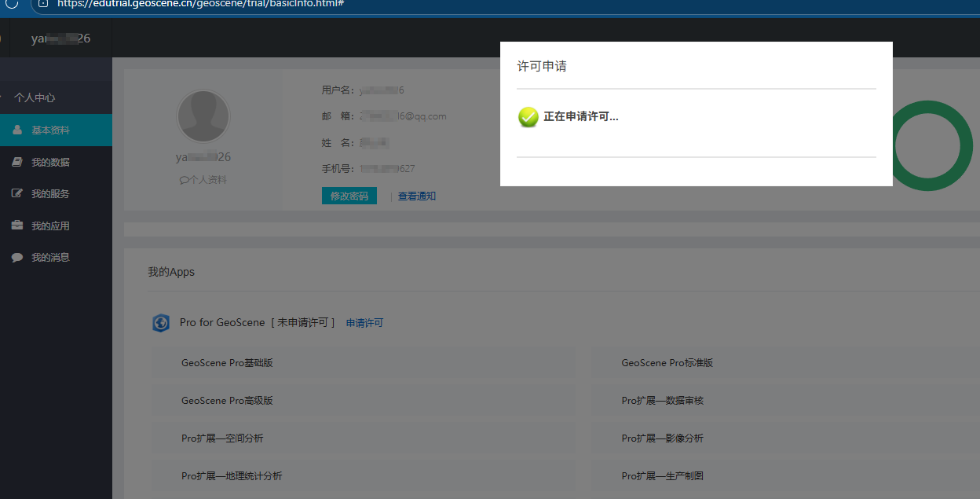Click the 邮箱 value ending in @qq.com
Screen dimensions: 980x499
click(403, 116)
